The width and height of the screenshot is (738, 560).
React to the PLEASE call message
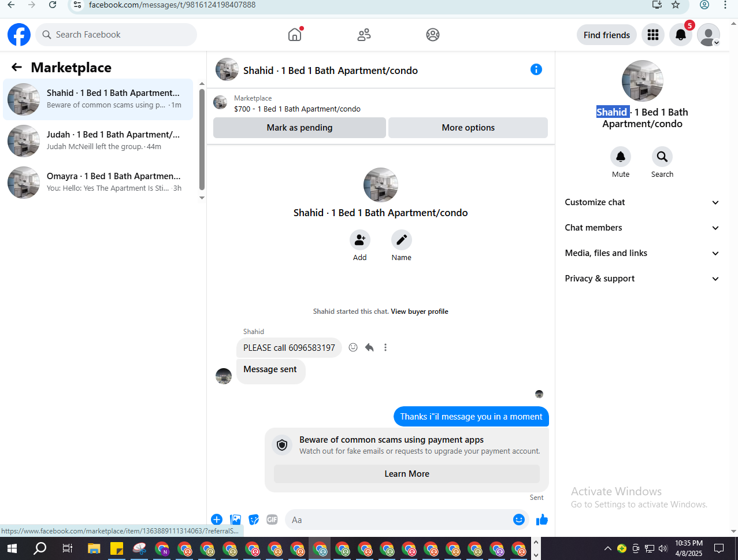pos(353,347)
